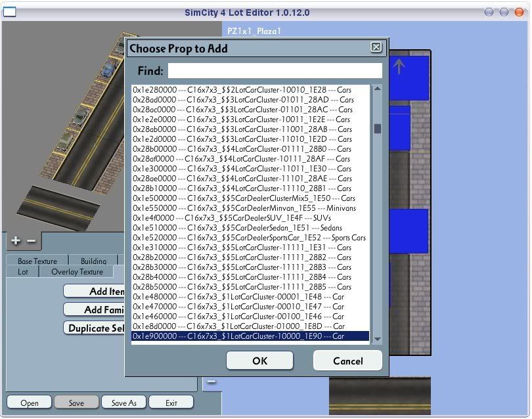
Task: Select prop 0x1e2e0000 LotCarCluster-10011_1E2E
Action: pos(250,120)
